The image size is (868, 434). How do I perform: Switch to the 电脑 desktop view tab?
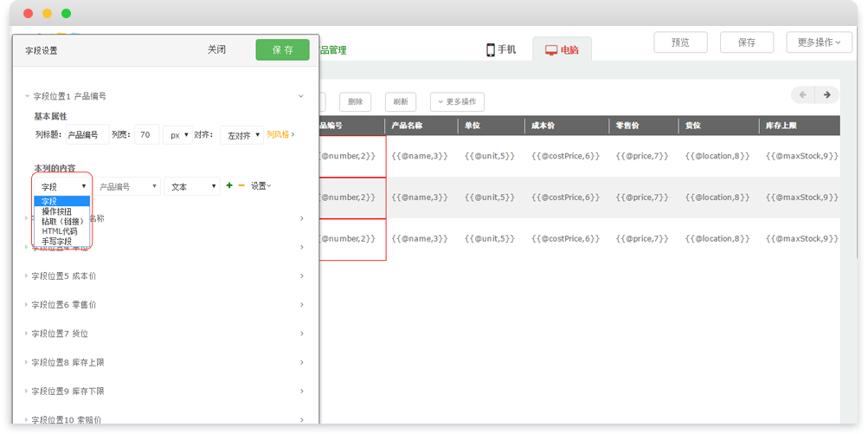tap(562, 50)
